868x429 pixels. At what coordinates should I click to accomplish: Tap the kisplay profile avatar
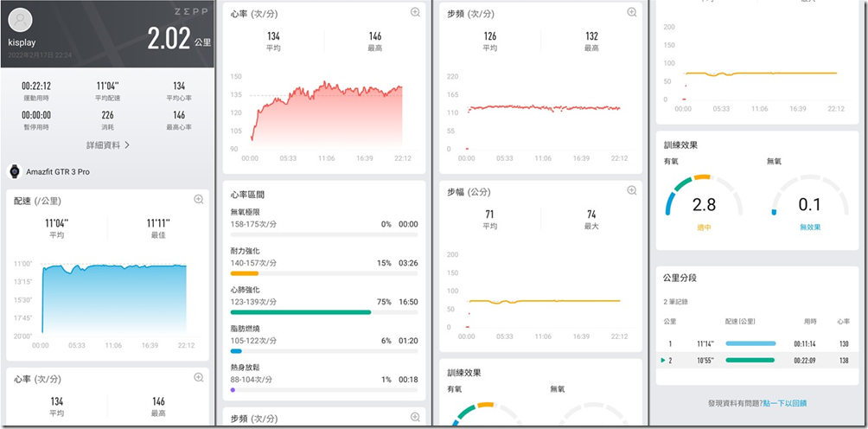point(20,22)
